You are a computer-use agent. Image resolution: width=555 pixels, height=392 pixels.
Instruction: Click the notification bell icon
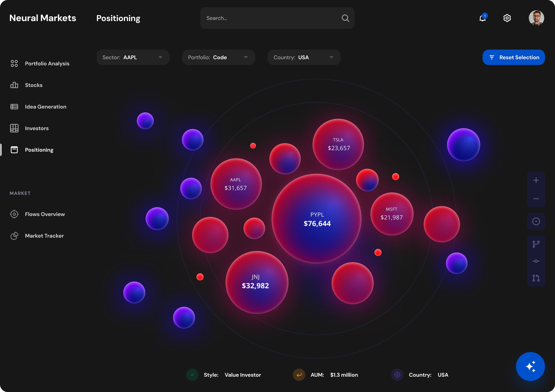click(482, 18)
